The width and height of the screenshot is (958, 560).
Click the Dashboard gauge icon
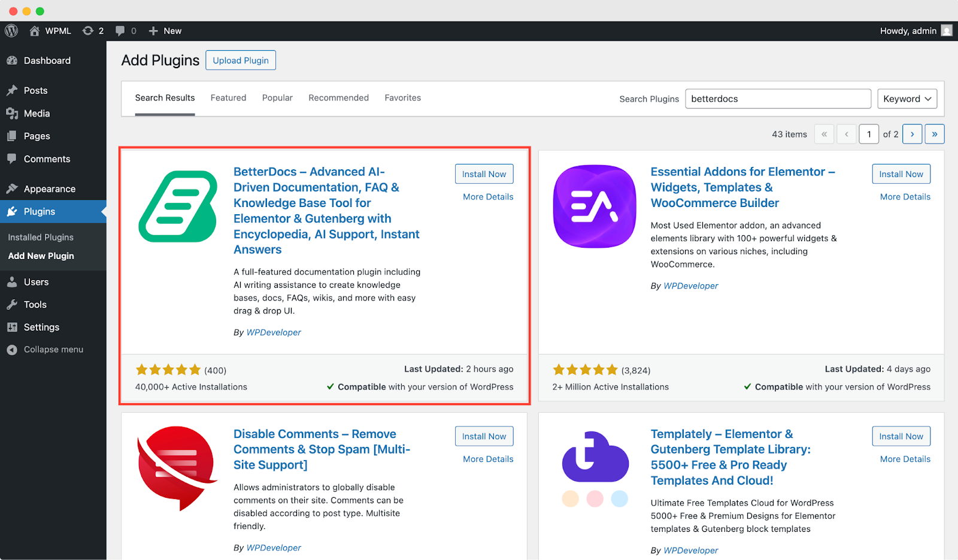pyautogui.click(x=12, y=60)
